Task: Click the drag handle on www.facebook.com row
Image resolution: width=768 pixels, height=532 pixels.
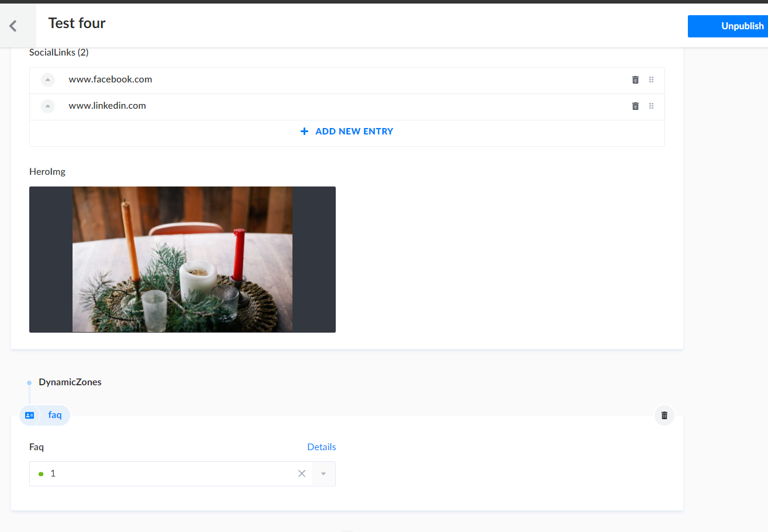Action: 651,80
